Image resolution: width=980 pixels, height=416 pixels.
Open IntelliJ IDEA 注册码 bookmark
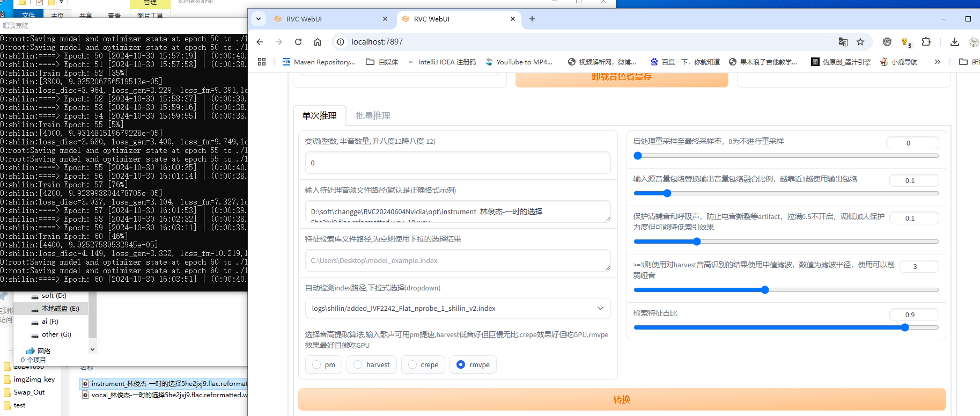[442, 62]
